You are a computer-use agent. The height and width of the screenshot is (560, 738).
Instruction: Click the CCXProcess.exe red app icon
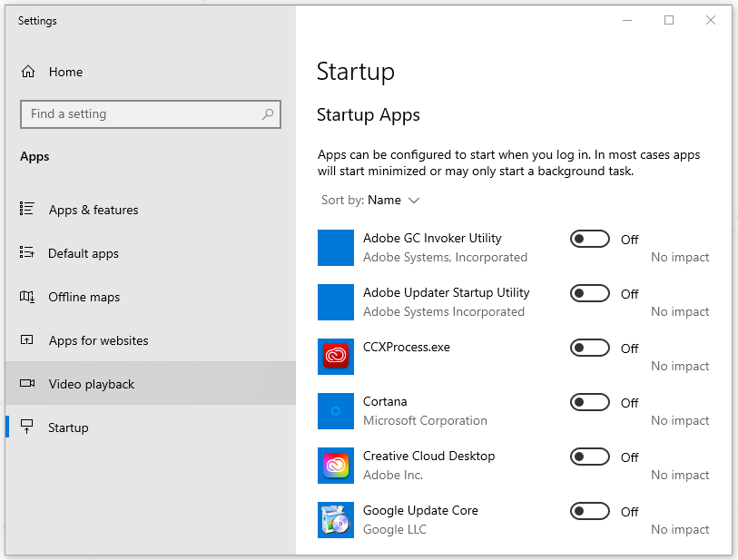336,356
